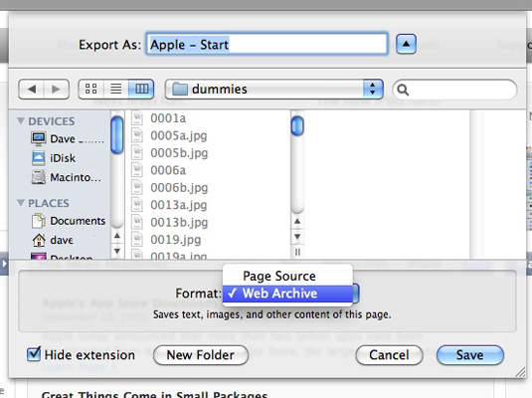Select the Dave computer in sidebar
The image size is (532, 398).
pos(68,139)
